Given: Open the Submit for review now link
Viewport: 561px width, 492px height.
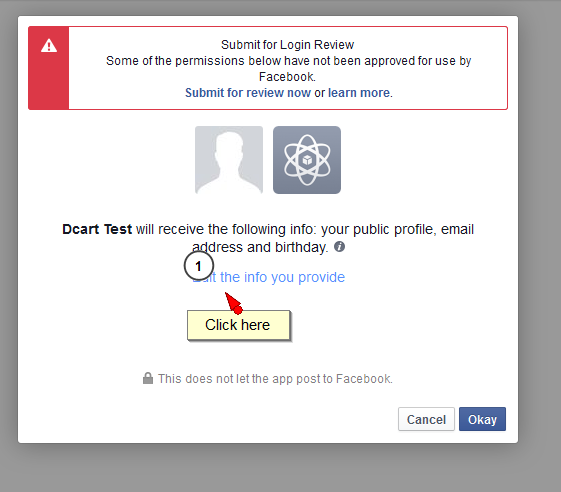Looking at the screenshot, I should pyautogui.click(x=248, y=93).
